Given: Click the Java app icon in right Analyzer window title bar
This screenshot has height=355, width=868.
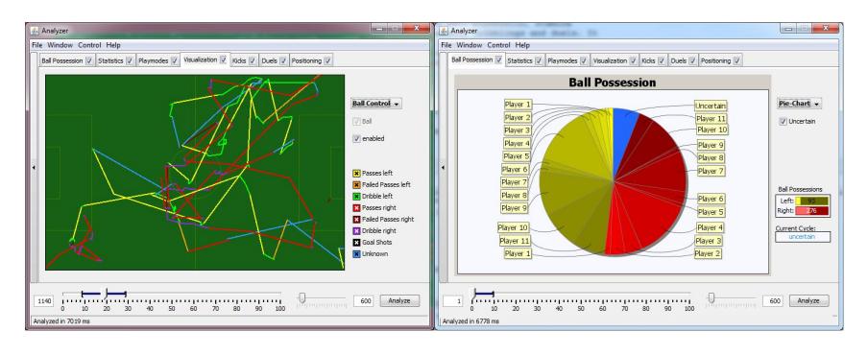Looking at the screenshot, I should click(x=444, y=31).
